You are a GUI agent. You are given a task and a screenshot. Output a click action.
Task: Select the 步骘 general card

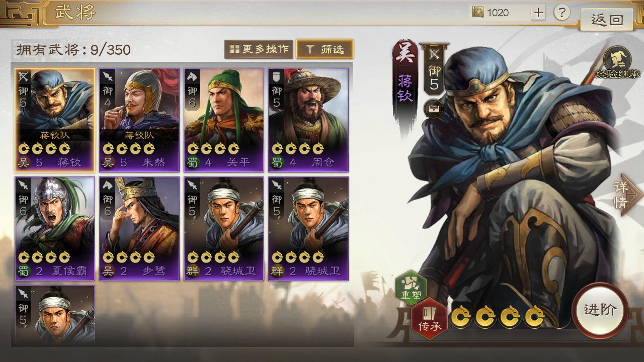click(139, 229)
